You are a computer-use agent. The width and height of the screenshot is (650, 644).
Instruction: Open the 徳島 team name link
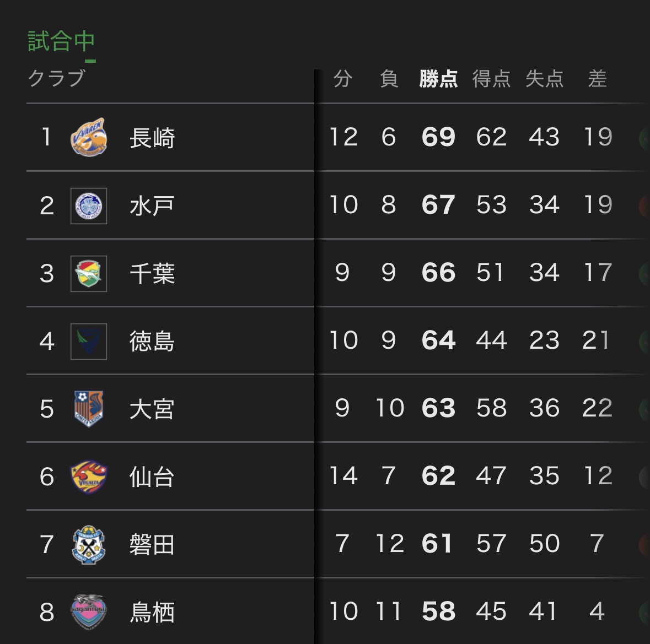tap(152, 341)
